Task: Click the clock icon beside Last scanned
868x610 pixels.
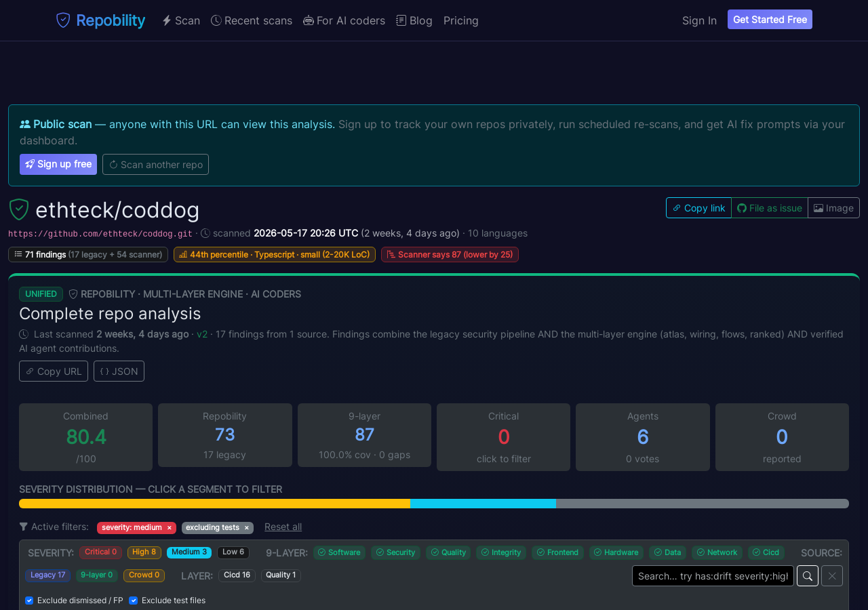Action: 24,334
